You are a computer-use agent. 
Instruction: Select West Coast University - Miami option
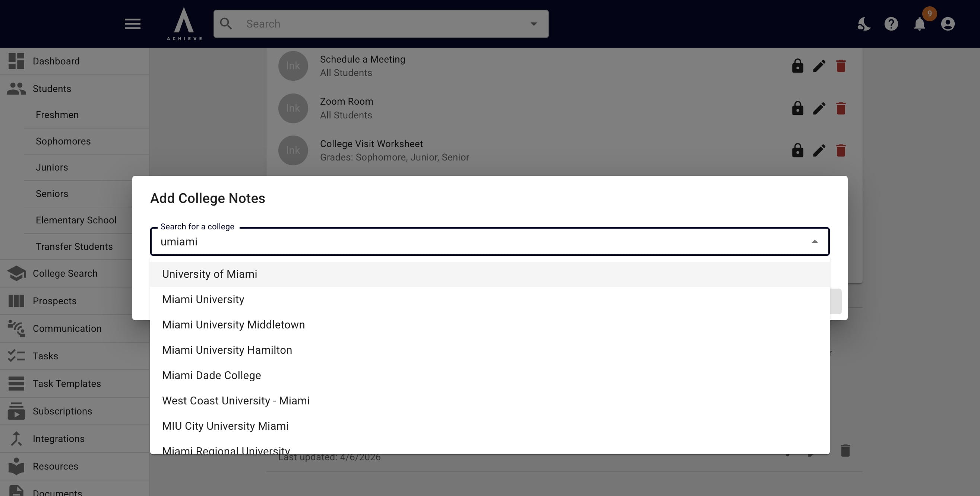(x=490, y=401)
